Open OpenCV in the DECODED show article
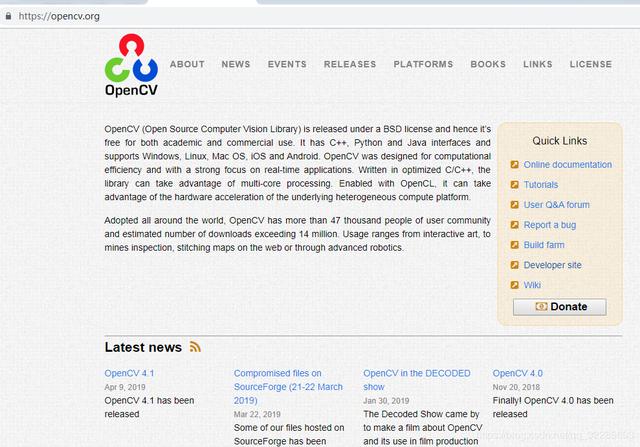Viewport: 640px width, 447px height. [417, 380]
